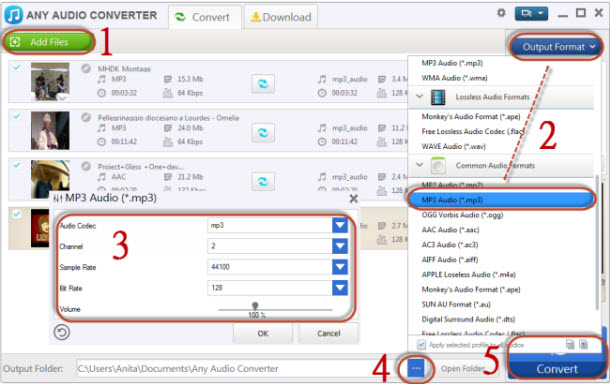Screen dimensions: 610x384
Task: Open the screen recorder dropdown in title bar
Action: 531,14
